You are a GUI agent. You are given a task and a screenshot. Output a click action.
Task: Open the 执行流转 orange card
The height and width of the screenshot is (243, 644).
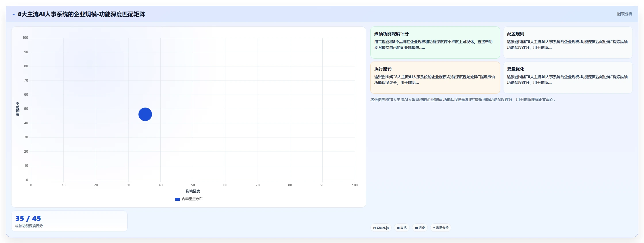pos(435,78)
